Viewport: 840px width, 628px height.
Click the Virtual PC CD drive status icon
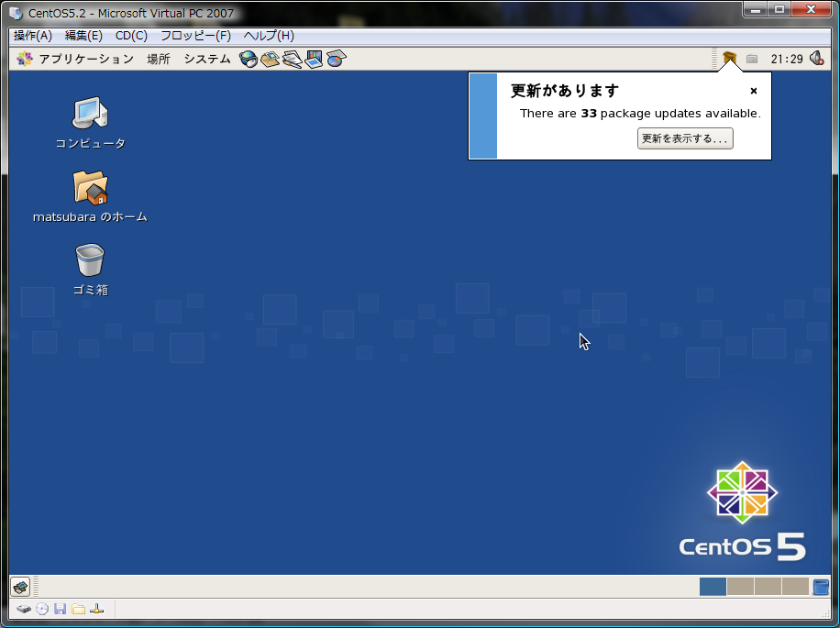point(42,610)
